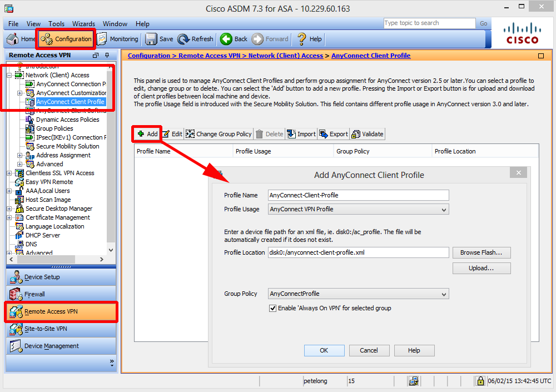Click the tree vertical scrollbar down arrow
This screenshot has height=392, width=556.
pos(111,250)
